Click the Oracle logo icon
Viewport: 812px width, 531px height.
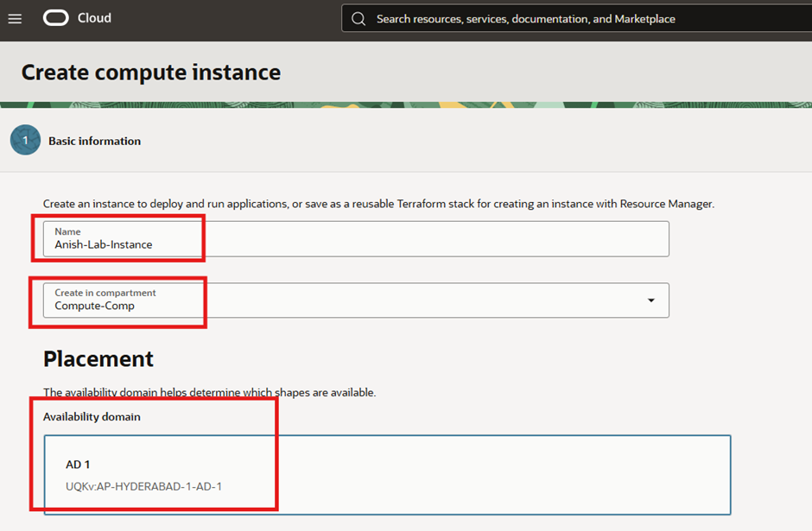(x=56, y=18)
